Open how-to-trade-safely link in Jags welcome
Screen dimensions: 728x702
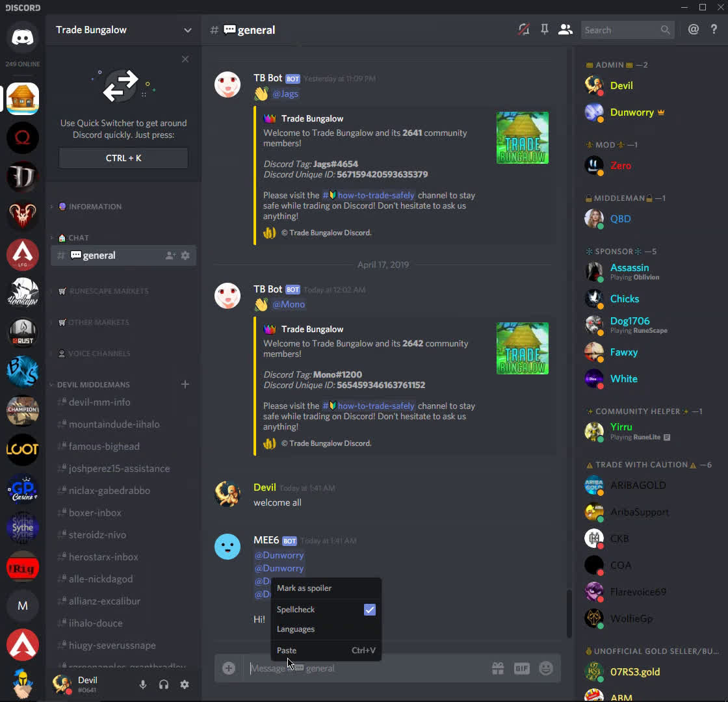368,196
